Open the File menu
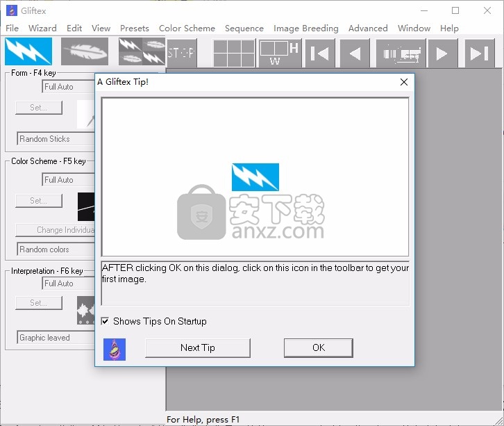 click(12, 28)
